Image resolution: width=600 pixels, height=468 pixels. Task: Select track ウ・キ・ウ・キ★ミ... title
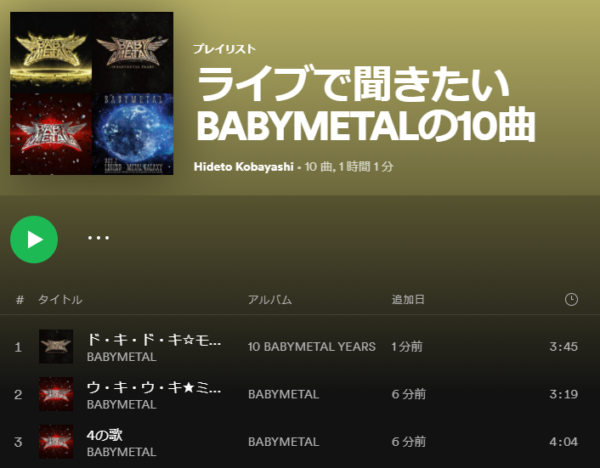[x=154, y=387]
